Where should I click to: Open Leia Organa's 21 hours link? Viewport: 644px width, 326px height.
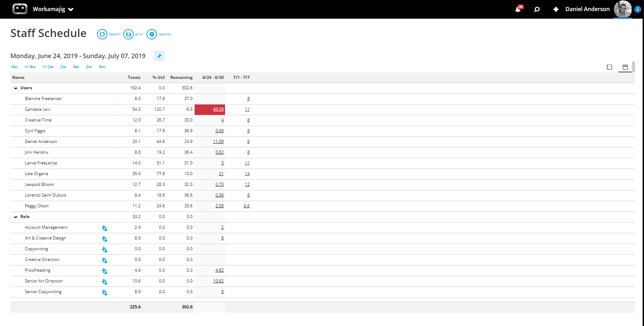(221, 174)
